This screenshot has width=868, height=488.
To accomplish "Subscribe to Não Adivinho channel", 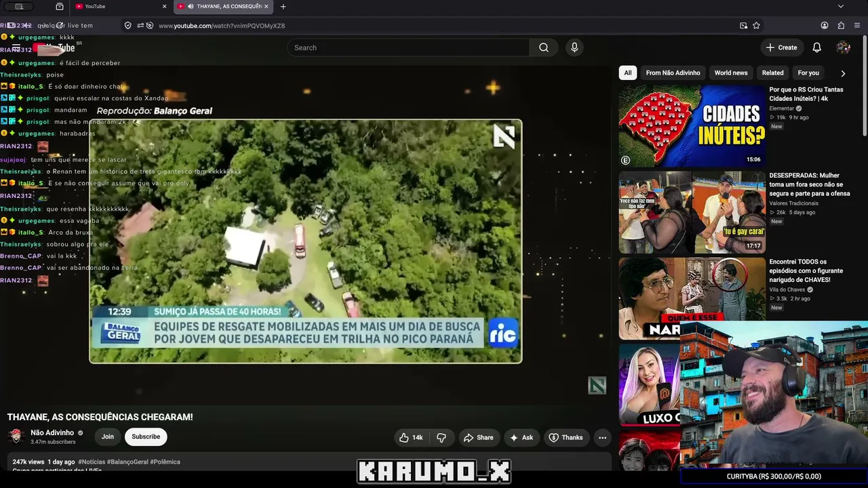I will (x=146, y=436).
